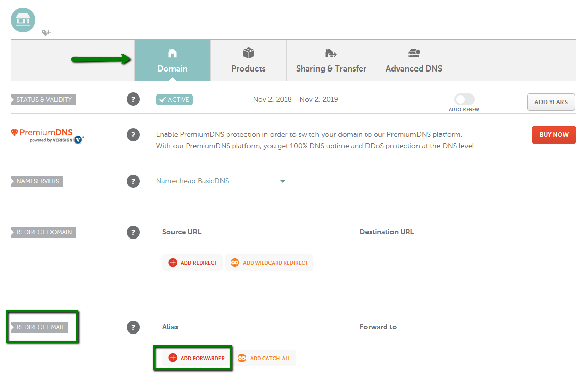Click the storefront domain icon at top left
This screenshot has height=381, width=588.
(x=23, y=20)
